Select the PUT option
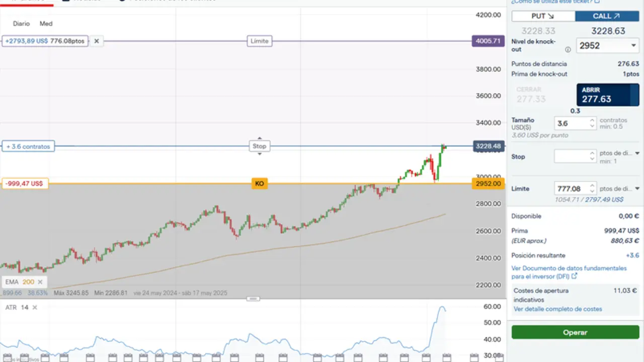This screenshot has width=644, height=362. tap(543, 16)
